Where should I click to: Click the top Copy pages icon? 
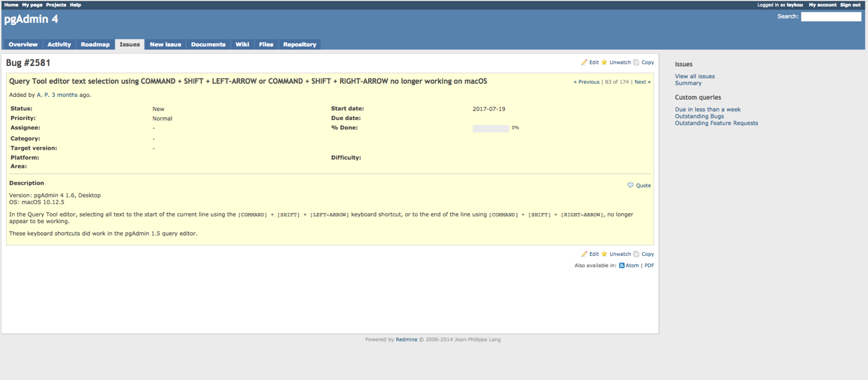tap(636, 63)
